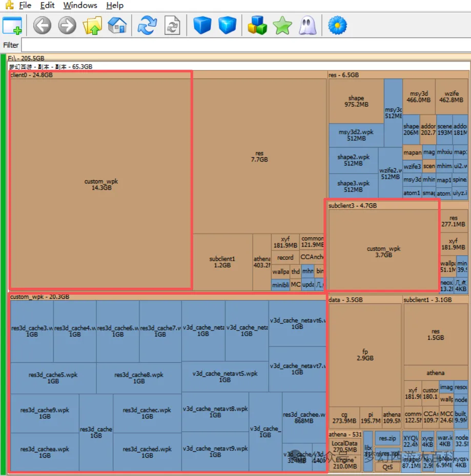Click the subclient3 - 4.7GB folder header
The image size is (471, 476).
click(353, 205)
